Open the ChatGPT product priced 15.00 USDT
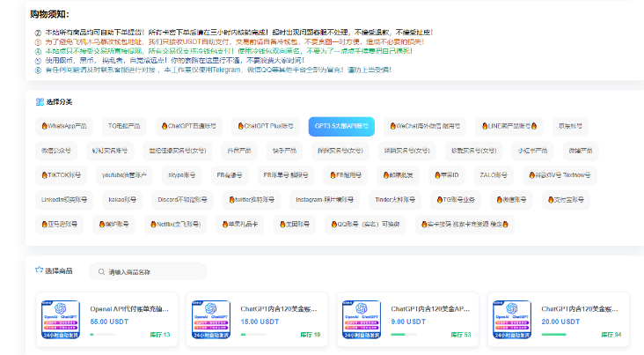This screenshot has height=355, width=644. pos(257,320)
